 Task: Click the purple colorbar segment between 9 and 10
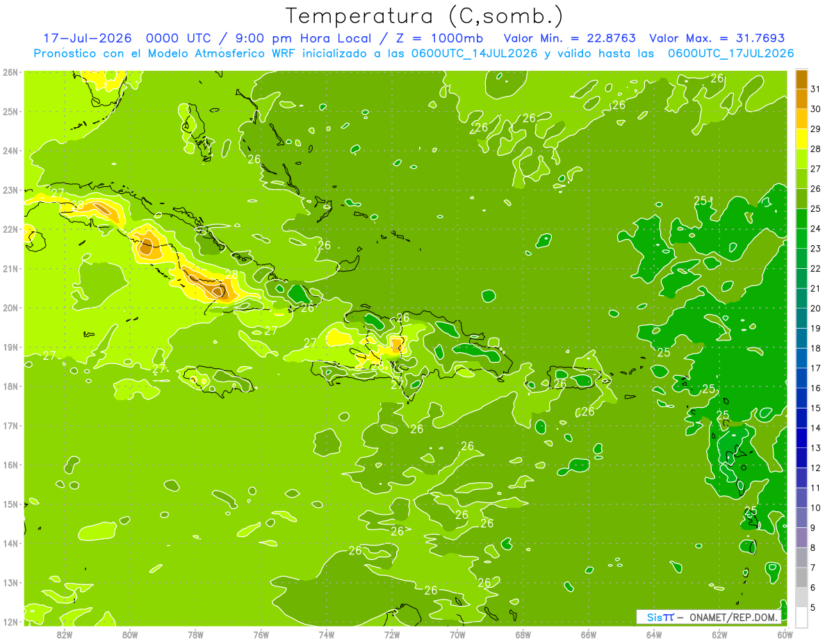[x=801, y=518]
